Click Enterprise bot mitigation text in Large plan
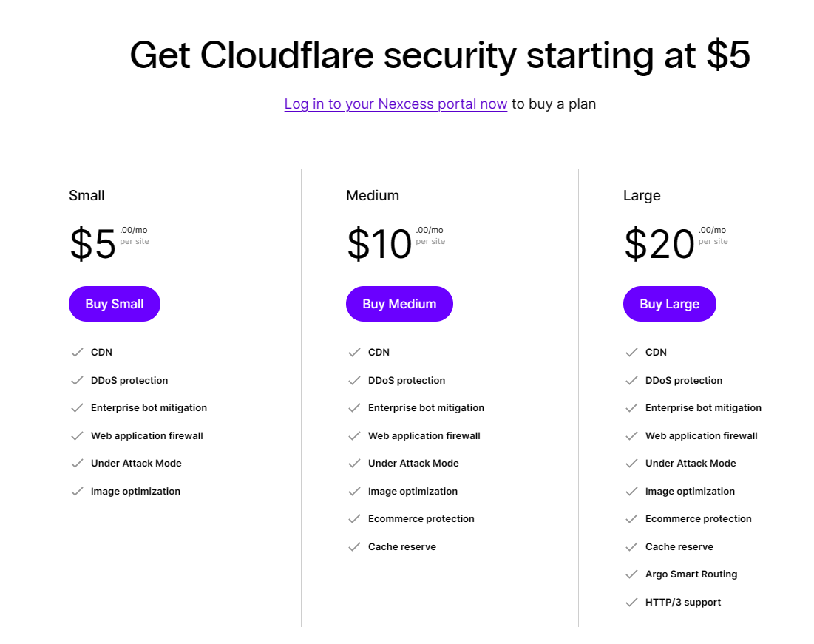814x644 pixels. (x=703, y=407)
